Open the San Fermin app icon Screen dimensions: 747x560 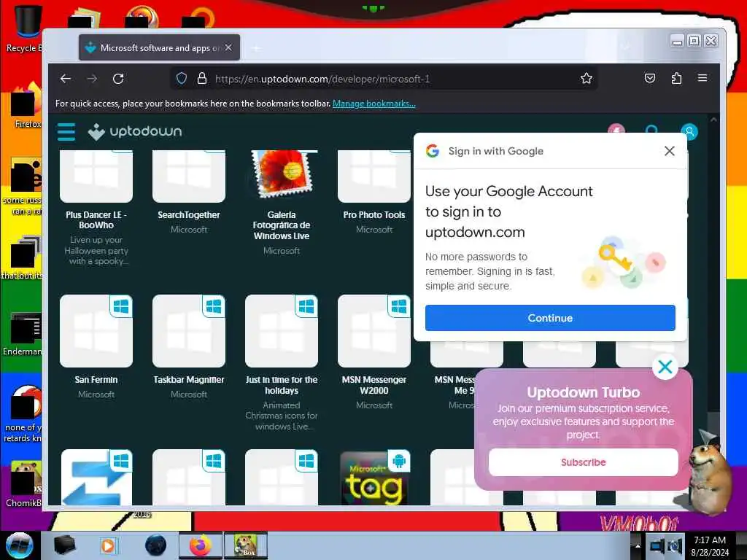pos(96,331)
